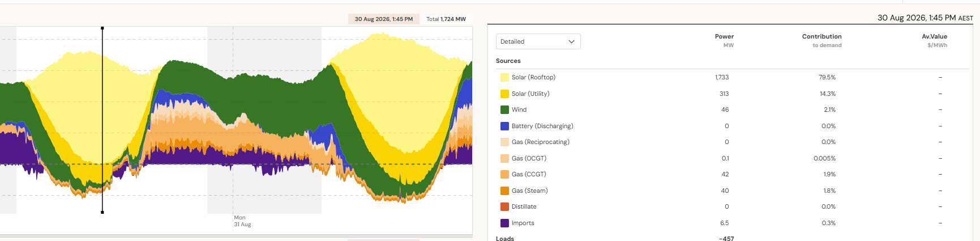Screen dimensions: 980x241
Task: Toggle the Solar (Rooftop) color swatch
Action: point(504,77)
